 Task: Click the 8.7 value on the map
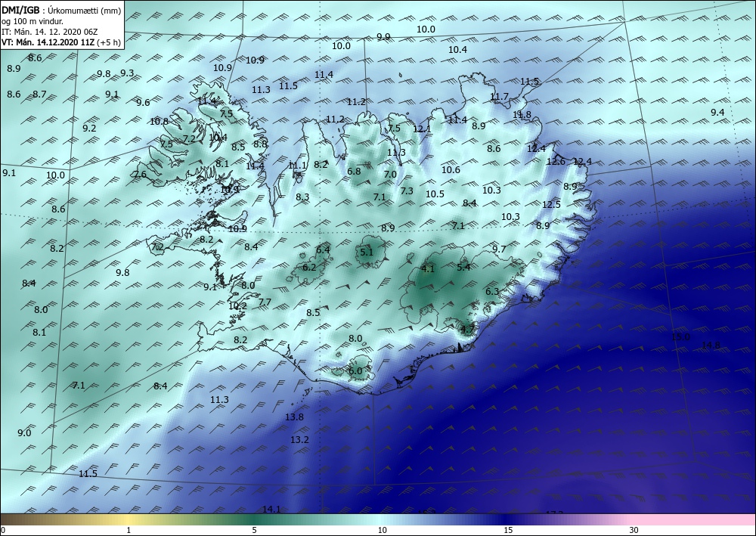(39, 94)
